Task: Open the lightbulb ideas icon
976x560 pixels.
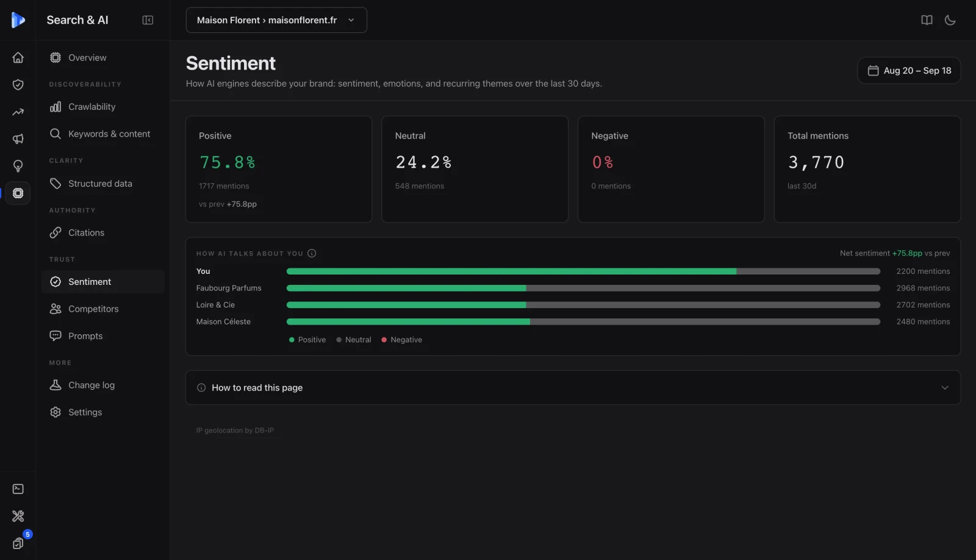Action: pyautogui.click(x=18, y=166)
